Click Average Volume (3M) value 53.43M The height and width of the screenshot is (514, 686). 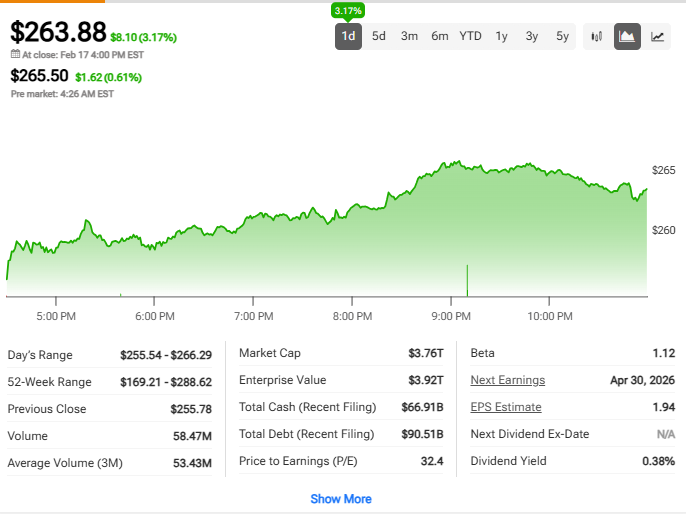[192, 463]
